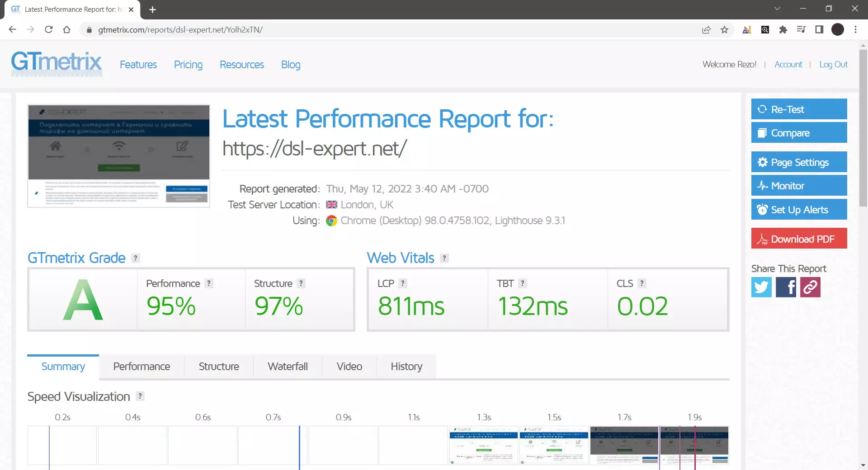Screen dimensions: 868x470
Task: Open help icon beside Web Vitals heading
Action: [444, 258]
